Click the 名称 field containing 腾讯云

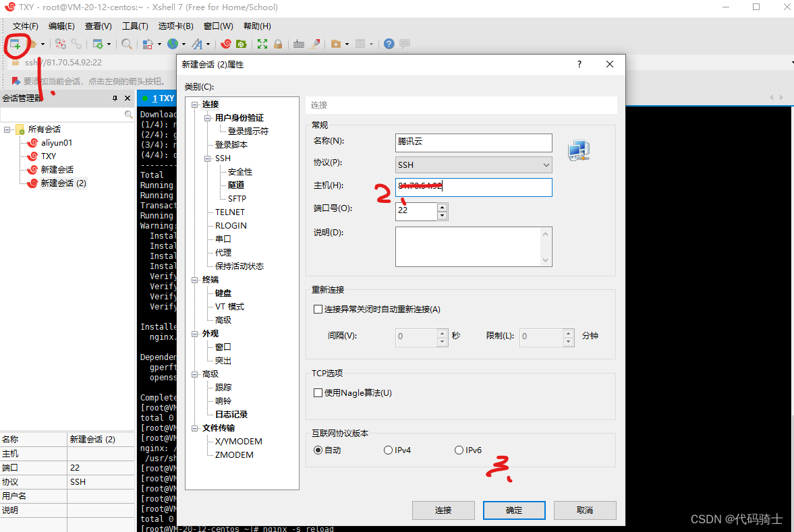click(x=474, y=142)
